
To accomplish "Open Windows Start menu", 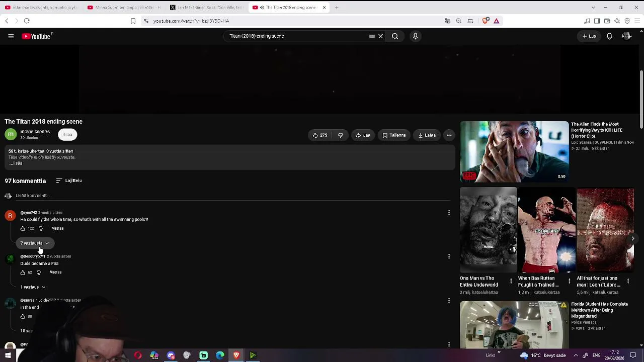I will [x=8, y=355].
